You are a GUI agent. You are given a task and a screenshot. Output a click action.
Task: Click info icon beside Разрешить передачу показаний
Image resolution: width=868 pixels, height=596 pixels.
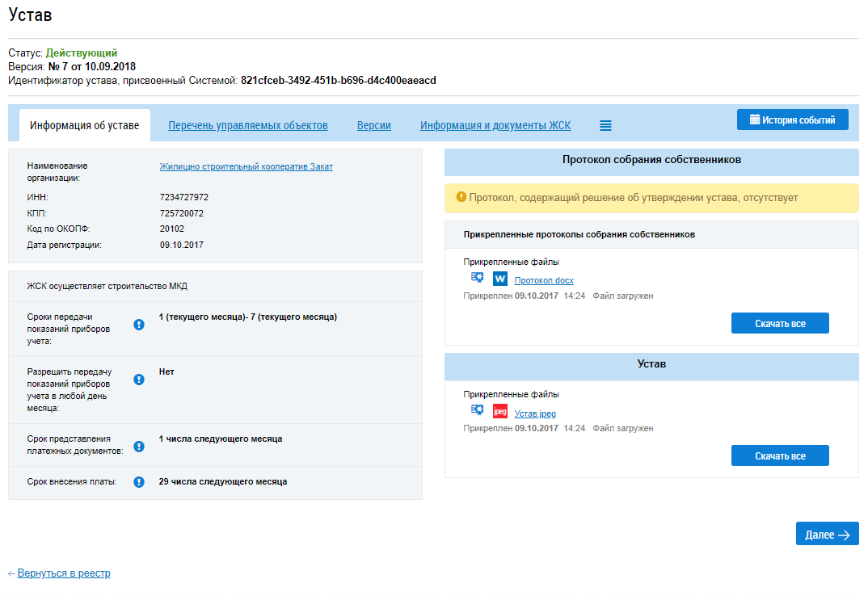point(139,380)
